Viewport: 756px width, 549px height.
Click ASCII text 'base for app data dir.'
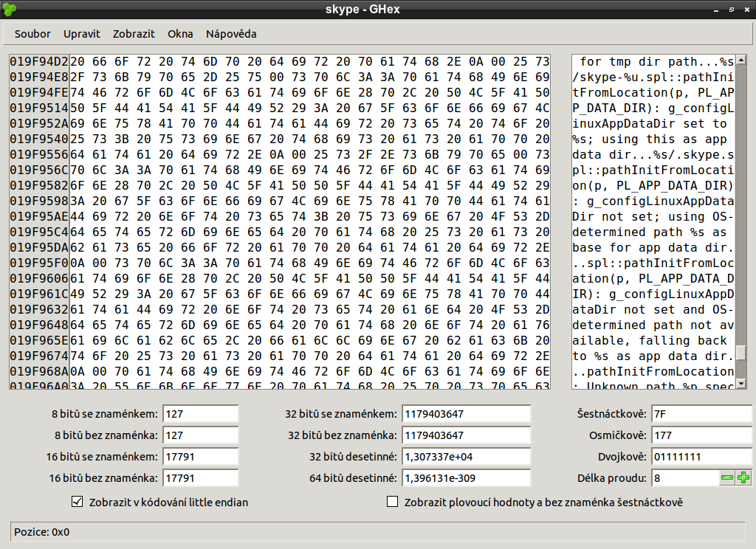(x=653, y=248)
